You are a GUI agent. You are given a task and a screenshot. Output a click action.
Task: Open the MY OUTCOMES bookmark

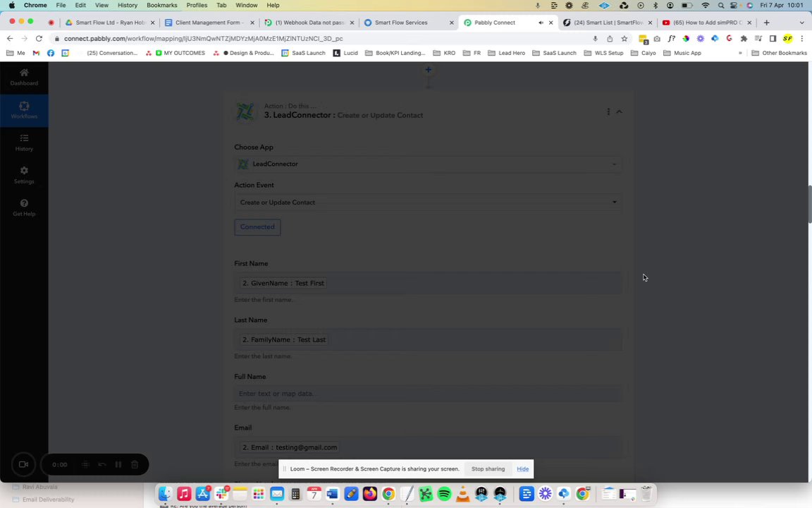click(x=180, y=53)
